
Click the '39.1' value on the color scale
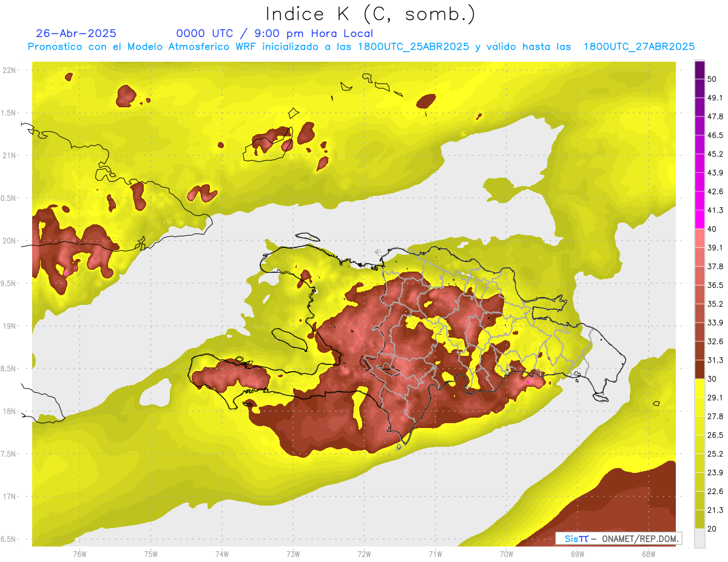point(715,247)
